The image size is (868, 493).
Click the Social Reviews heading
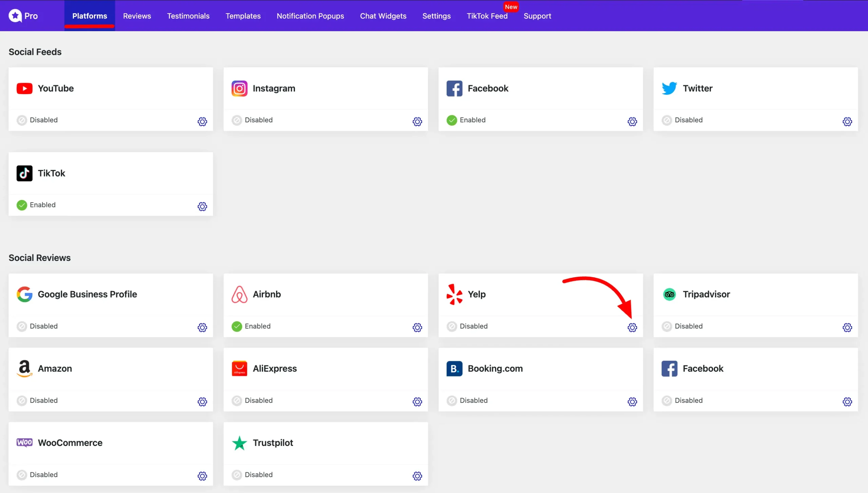(x=39, y=258)
